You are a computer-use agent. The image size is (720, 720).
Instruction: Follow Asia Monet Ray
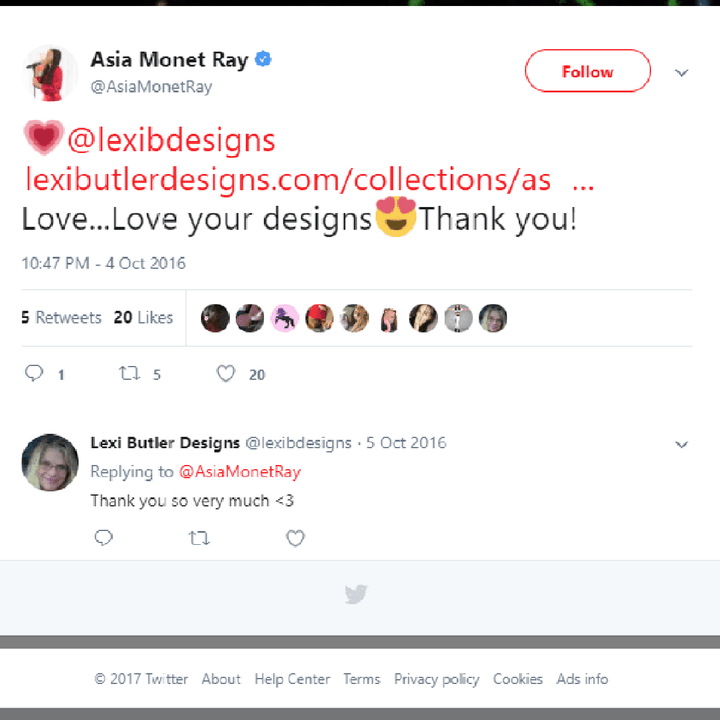pyautogui.click(x=587, y=72)
